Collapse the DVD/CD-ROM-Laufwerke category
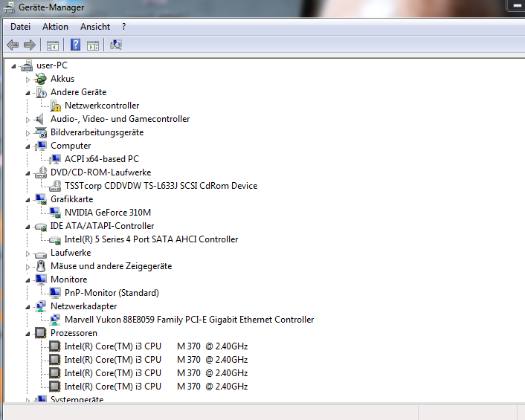This screenshot has width=525, height=420. point(28,173)
